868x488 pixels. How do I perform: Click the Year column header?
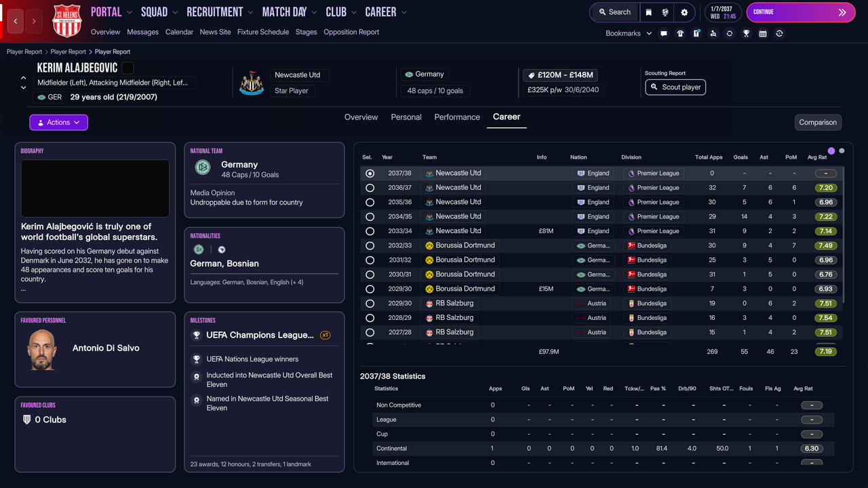[x=387, y=157]
